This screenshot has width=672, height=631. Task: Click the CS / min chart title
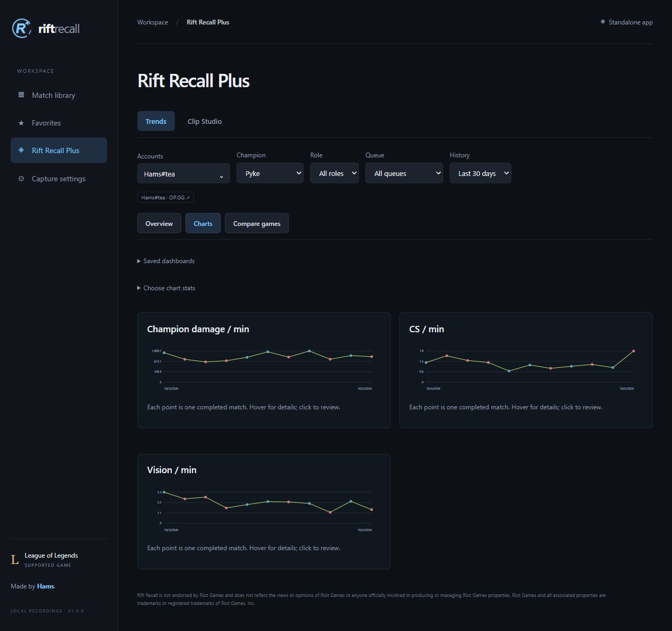point(426,329)
